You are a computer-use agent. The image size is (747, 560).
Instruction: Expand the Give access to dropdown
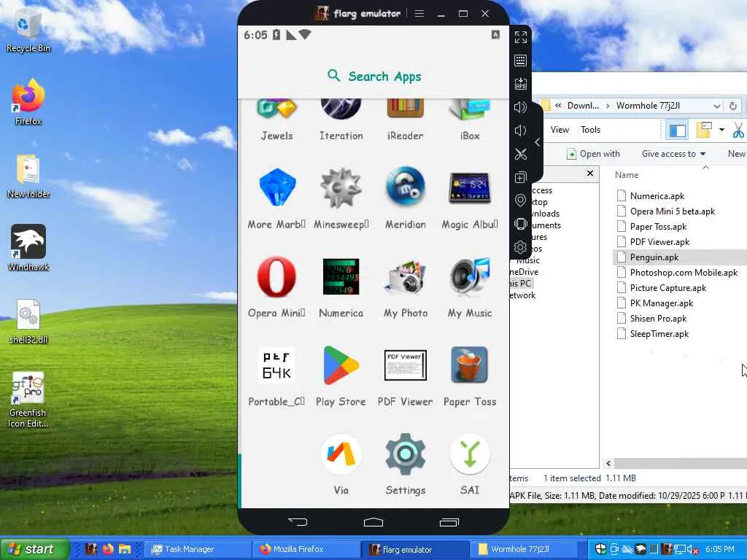(673, 154)
